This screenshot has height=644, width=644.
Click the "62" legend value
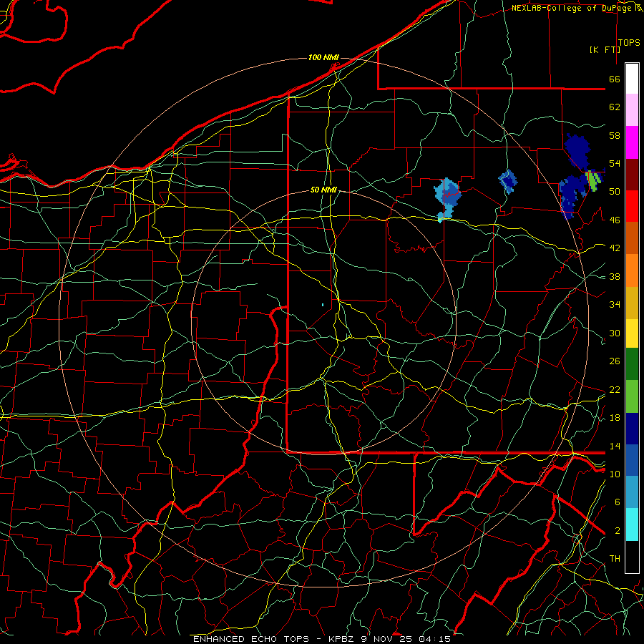pos(615,107)
